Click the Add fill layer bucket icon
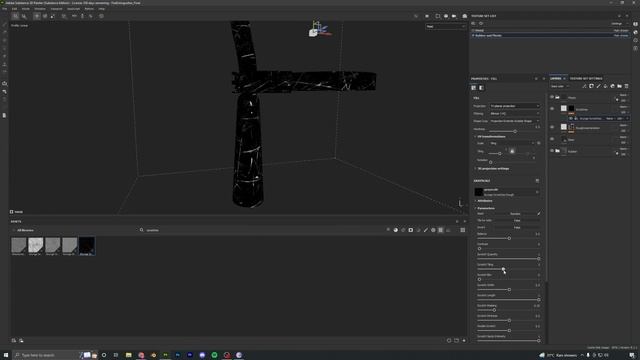Screen dimensions: 640x360 pos(605,86)
